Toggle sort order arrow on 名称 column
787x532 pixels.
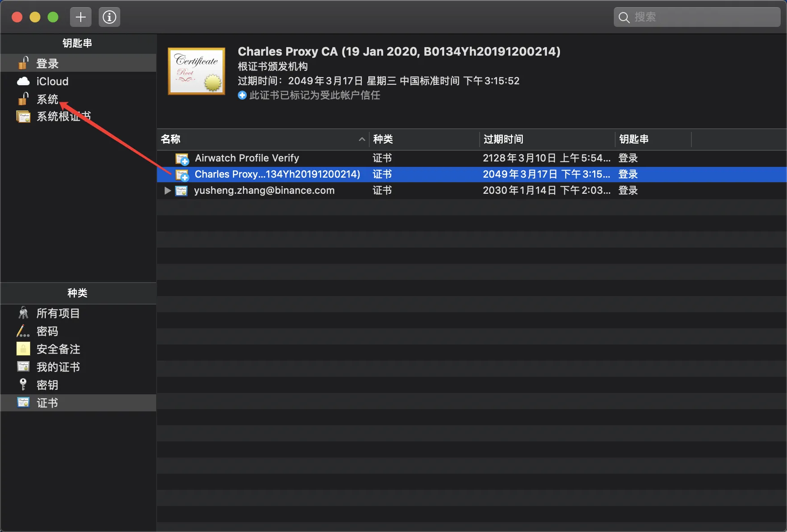(x=362, y=140)
